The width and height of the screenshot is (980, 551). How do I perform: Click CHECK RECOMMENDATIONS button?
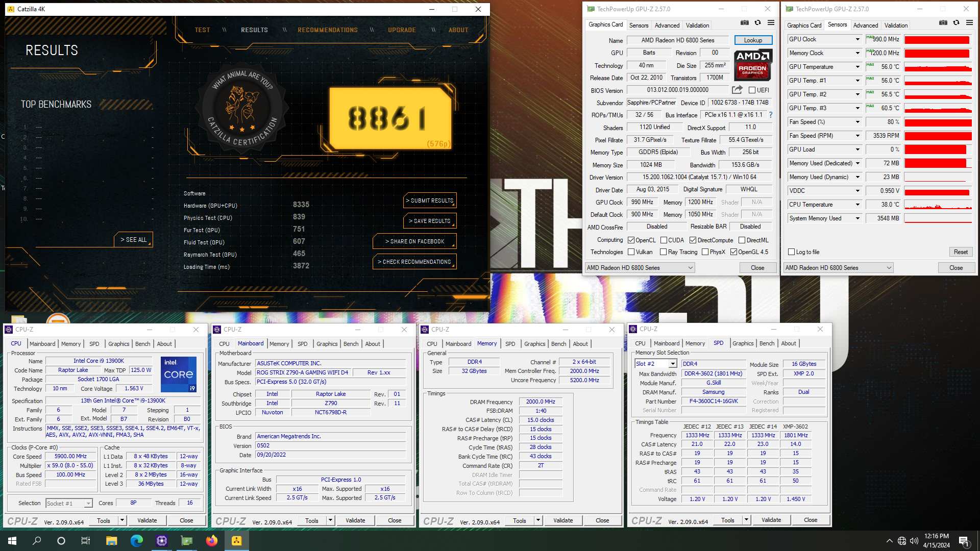click(414, 262)
